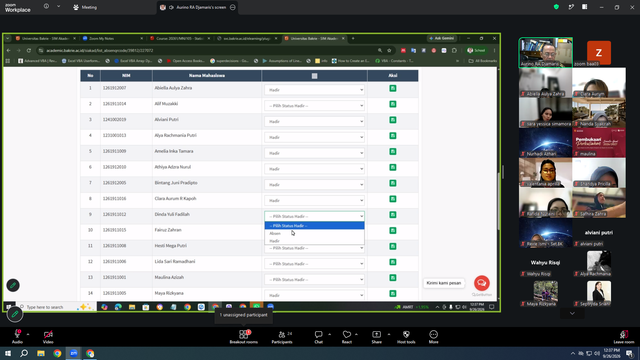Select Maya Rizkyana participant thumbnail
This screenshot has width=640, height=360.
(x=545, y=293)
